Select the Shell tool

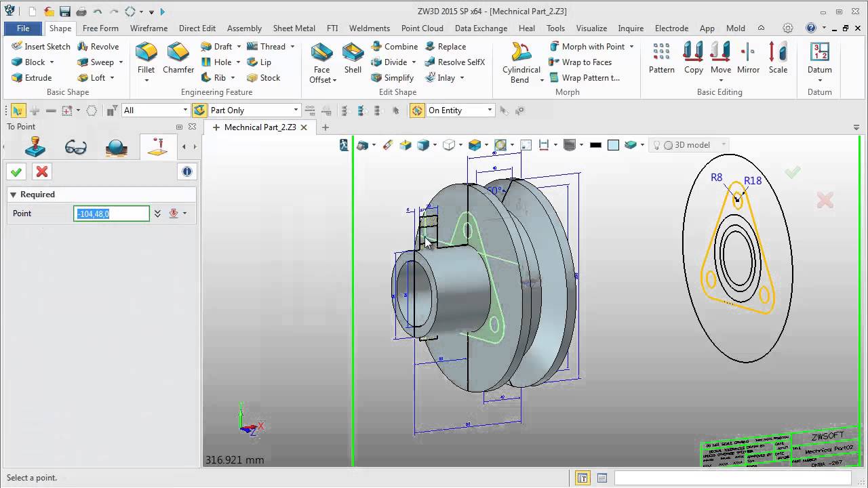coord(353,58)
